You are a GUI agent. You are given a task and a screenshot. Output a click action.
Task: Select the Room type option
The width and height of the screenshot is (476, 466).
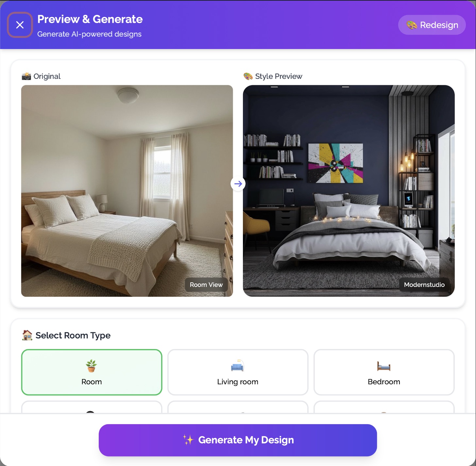(x=92, y=372)
